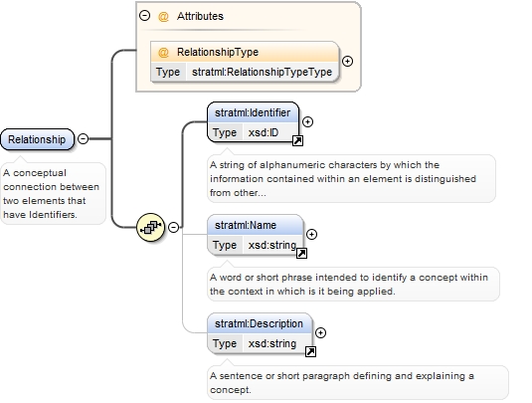Click the @ icon beside RelationshipType
The image size is (532, 403).
click(163, 53)
